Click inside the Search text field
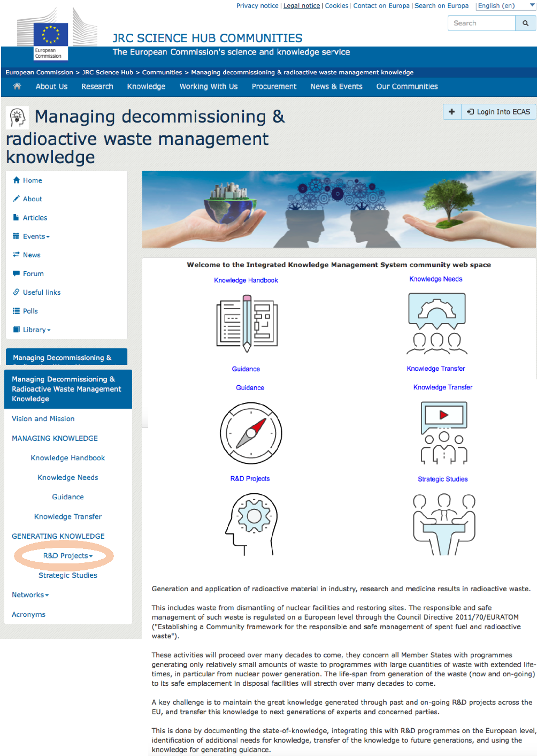This screenshot has height=756, width=537. tap(481, 23)
